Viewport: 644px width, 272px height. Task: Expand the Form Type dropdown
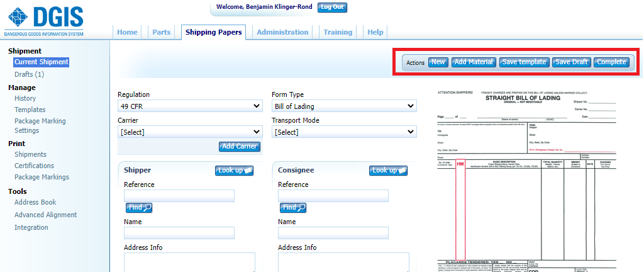click(344, 106)
